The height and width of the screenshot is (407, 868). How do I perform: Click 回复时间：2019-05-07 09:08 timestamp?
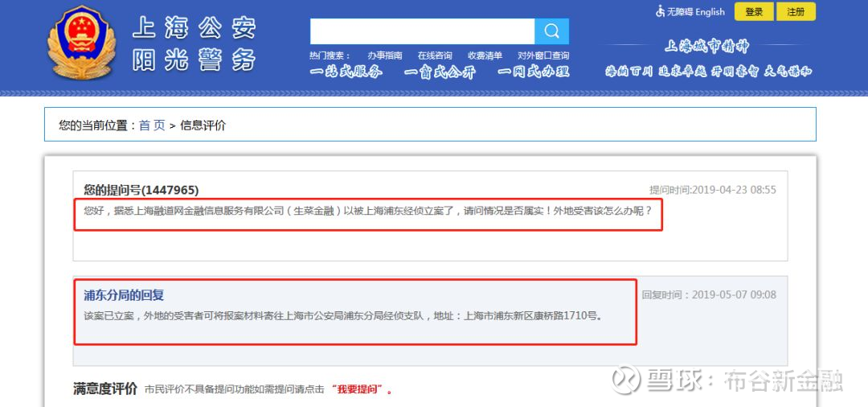709,294
